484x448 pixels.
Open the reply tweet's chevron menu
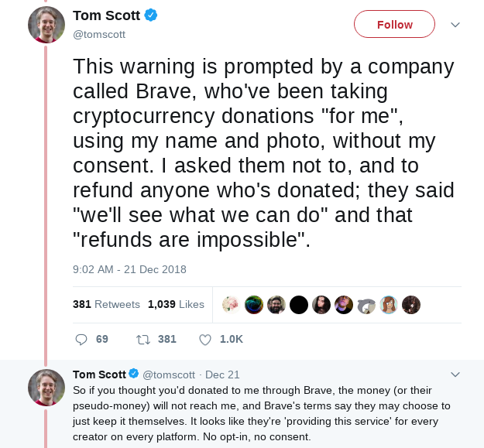(455, 374)
